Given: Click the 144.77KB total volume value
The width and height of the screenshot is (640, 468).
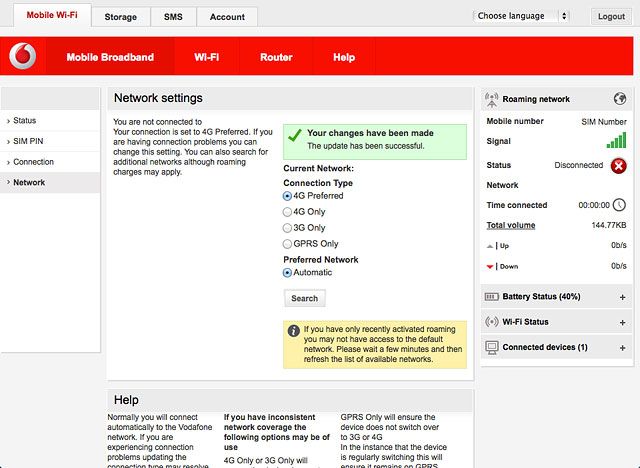Looking at the screenshot, I should click(609, 225).
